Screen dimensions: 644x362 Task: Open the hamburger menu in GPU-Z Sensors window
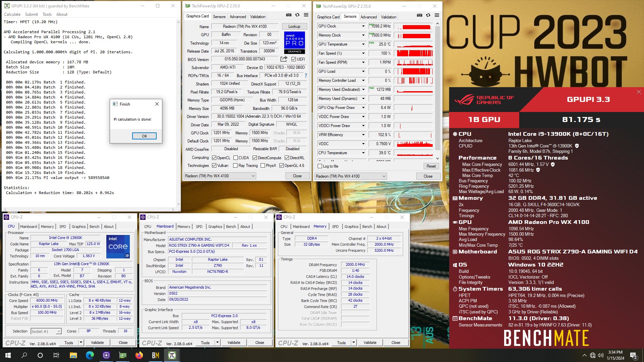click(x=437, y=15)
